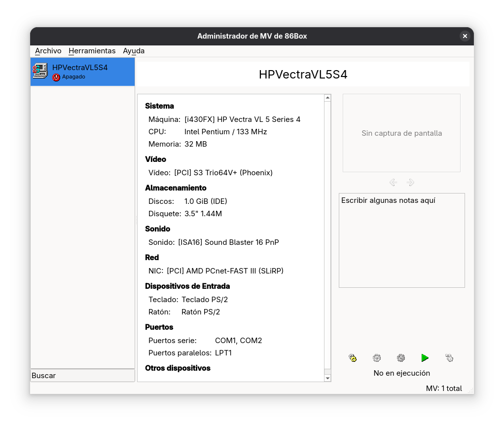The width and height of the screenshot is (504, 427).
Task: Click the greyed-out reset icon beside settings gears
Action: pos(377,358)
